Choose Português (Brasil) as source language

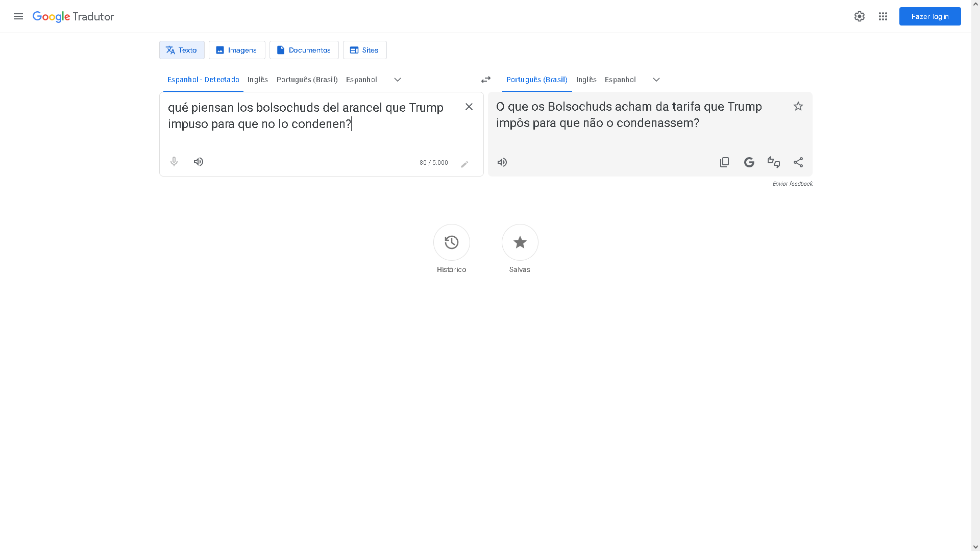tap(307, 80)
